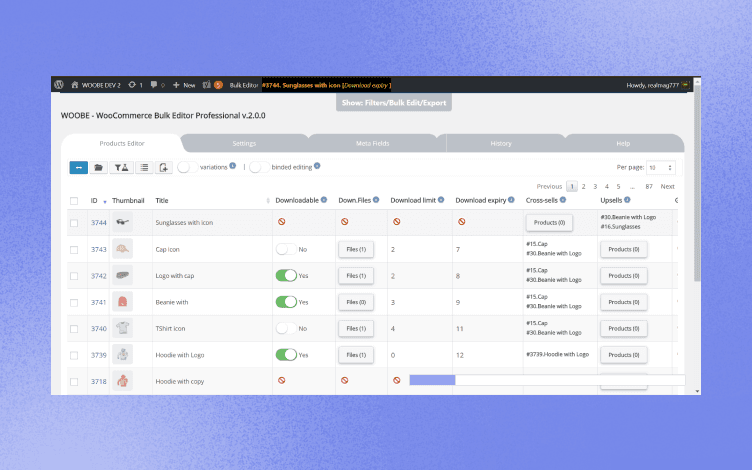Click the Sunglasses with icon thumbnail
Viewport: 752px width, 470px height.
tap(122, 222)
